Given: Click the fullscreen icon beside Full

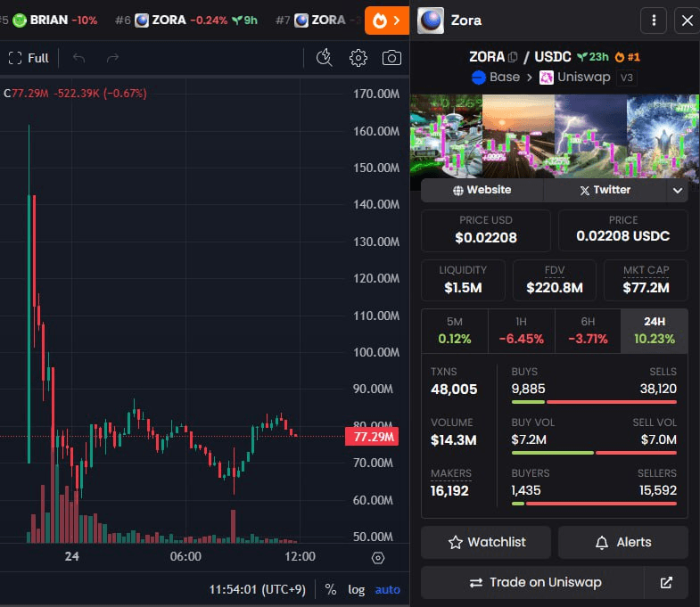Looking at the screenshot, I should [x=14, y=58].
